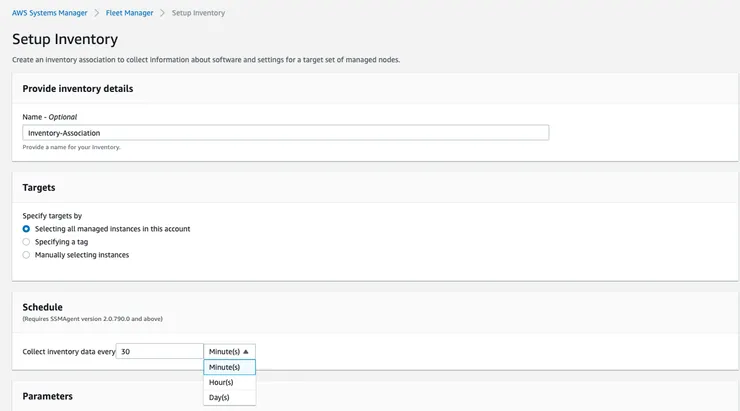The height and width of the screenshot is (411, 740).
Task: Click the Collect inventory data every label
Action: pos(68,352)
